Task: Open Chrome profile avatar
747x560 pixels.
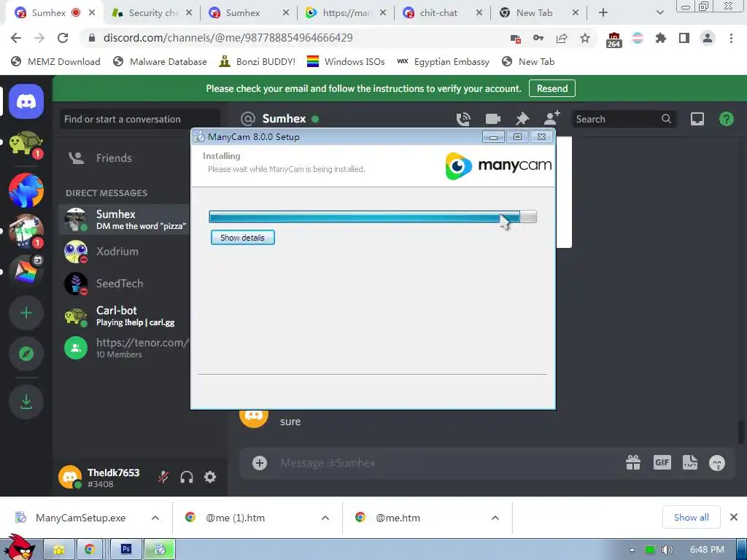Action: coord(708,38)
